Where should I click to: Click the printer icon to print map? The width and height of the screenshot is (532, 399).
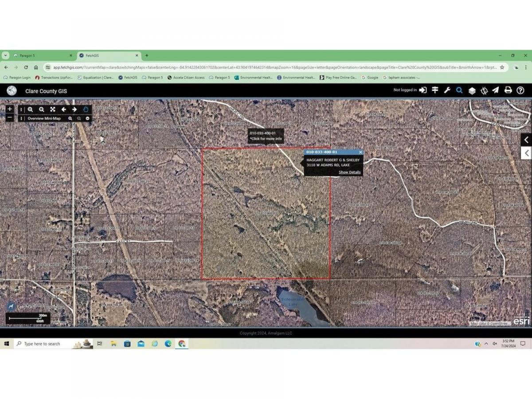[x=508, y=90]
